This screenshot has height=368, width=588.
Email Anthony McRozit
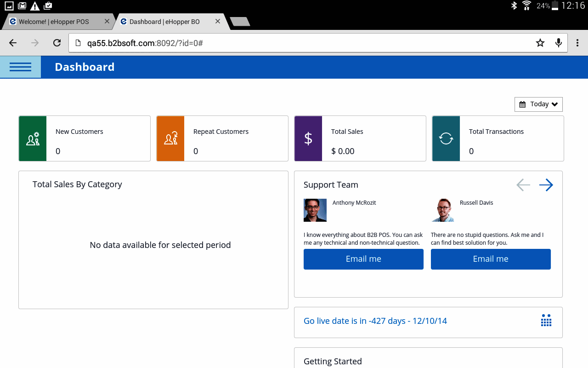click(363, 259)
